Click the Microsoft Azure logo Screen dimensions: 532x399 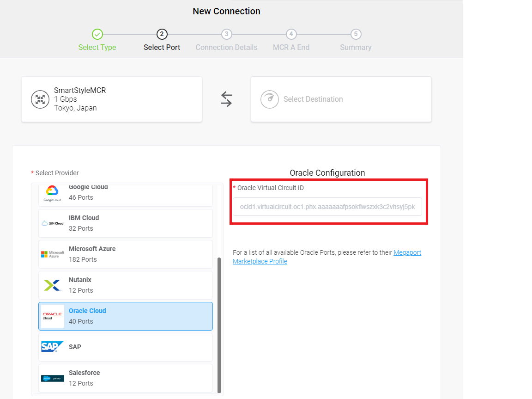click(53, 254)
